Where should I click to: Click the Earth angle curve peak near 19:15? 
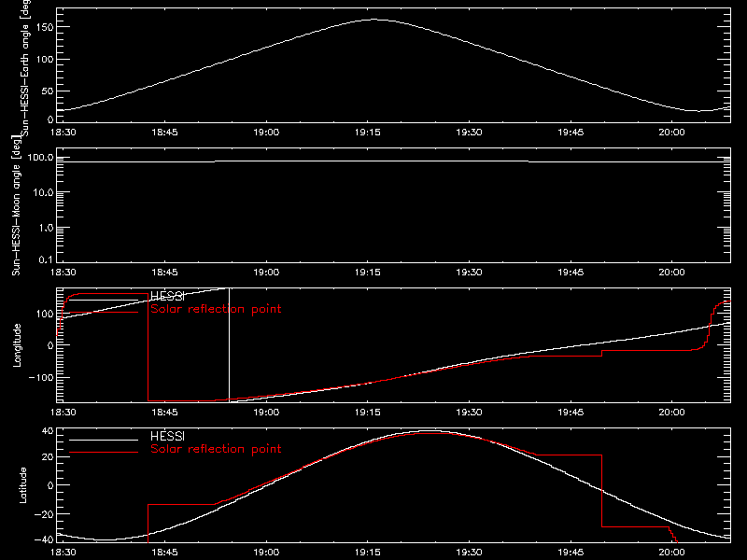(374, 20)
